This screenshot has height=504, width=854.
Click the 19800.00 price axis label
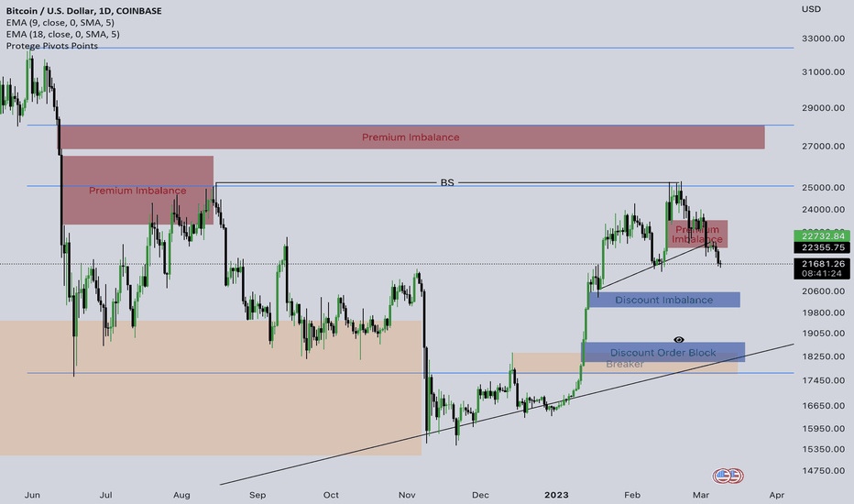(823, 312)
